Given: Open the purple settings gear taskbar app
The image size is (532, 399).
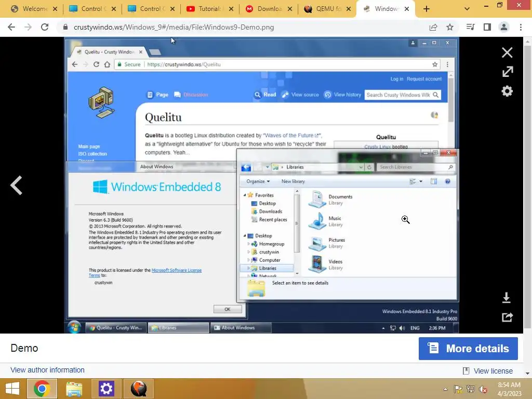Looking at the screenshot, I should [x=106, y=389].
